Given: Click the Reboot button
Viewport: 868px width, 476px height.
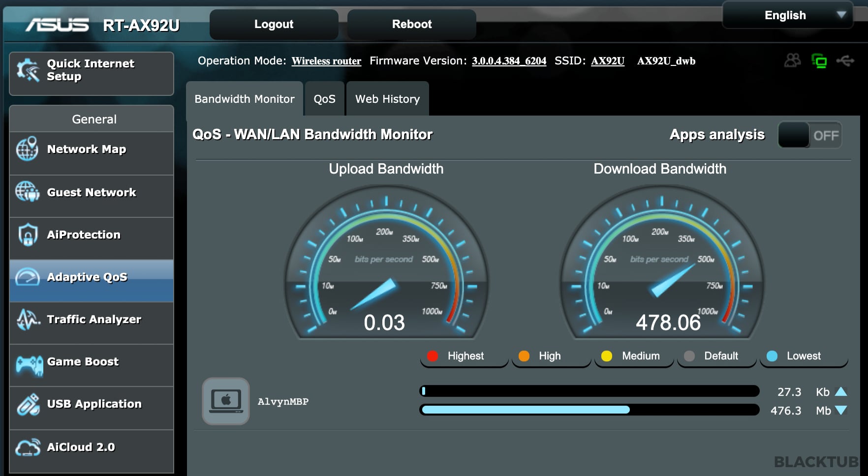Looking at the screenshot, I should click(412, 24).
